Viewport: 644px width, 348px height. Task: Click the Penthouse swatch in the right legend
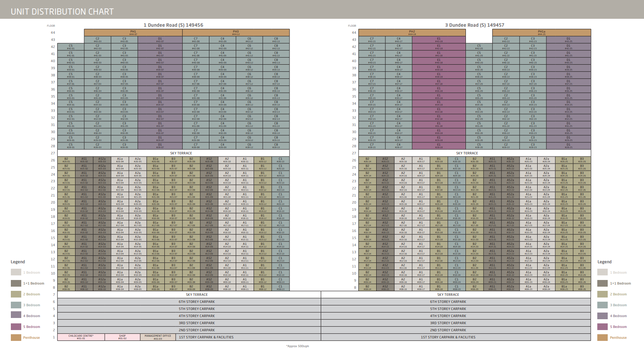pos(602,338)
